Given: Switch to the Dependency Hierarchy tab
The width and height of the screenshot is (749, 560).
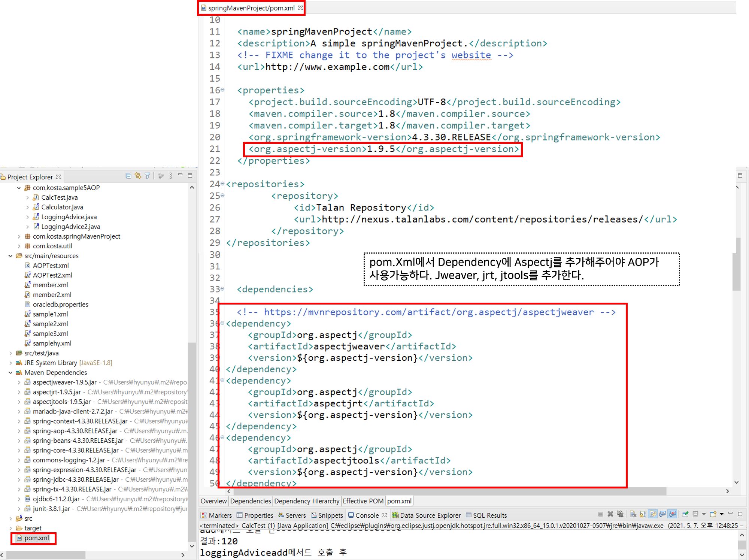Looking at the screenshot, I should [x=307, y=501].
